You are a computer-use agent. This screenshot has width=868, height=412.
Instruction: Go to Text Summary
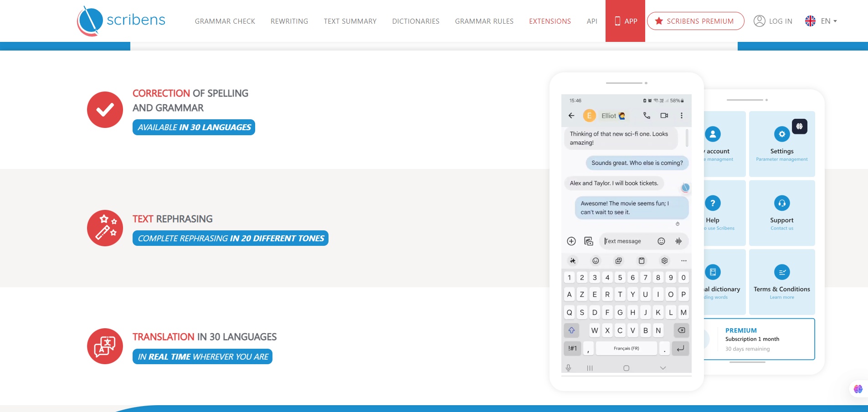350,21
